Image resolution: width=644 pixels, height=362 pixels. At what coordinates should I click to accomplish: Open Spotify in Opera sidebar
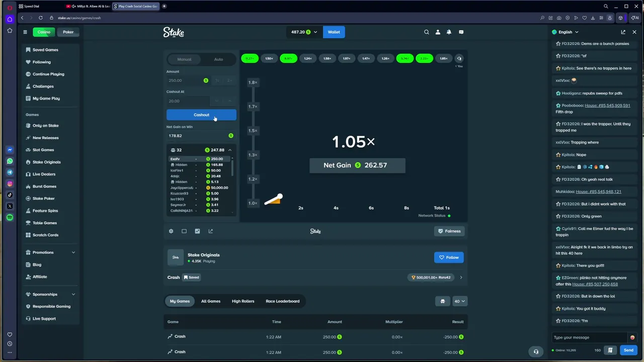pyautogui.click(x=10, y=218)
